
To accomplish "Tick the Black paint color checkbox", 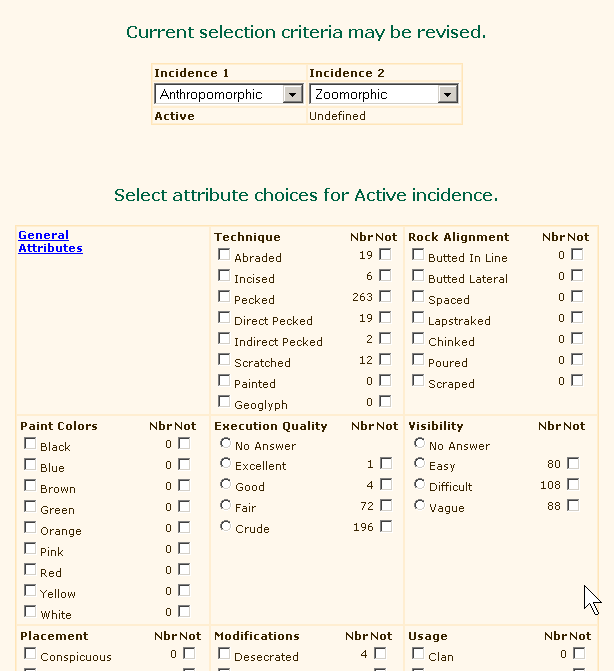I will (x=30, y=444).
